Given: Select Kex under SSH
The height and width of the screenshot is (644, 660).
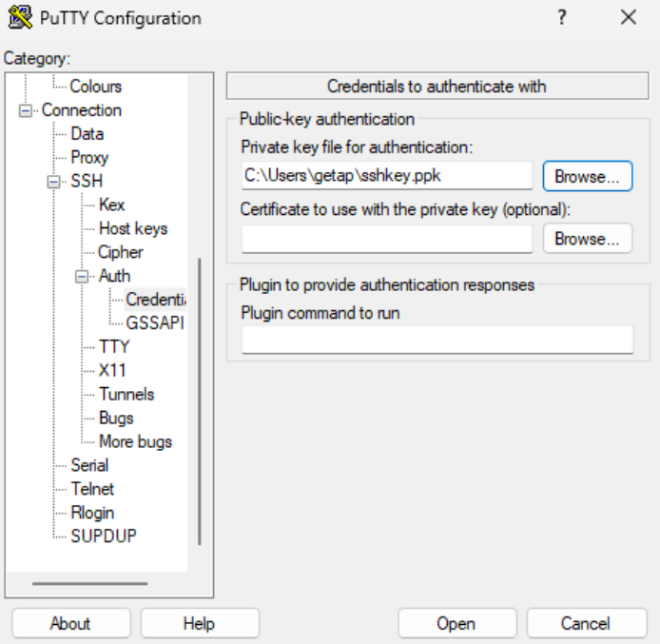Looking at the screenshot, I should coord(111,205).
